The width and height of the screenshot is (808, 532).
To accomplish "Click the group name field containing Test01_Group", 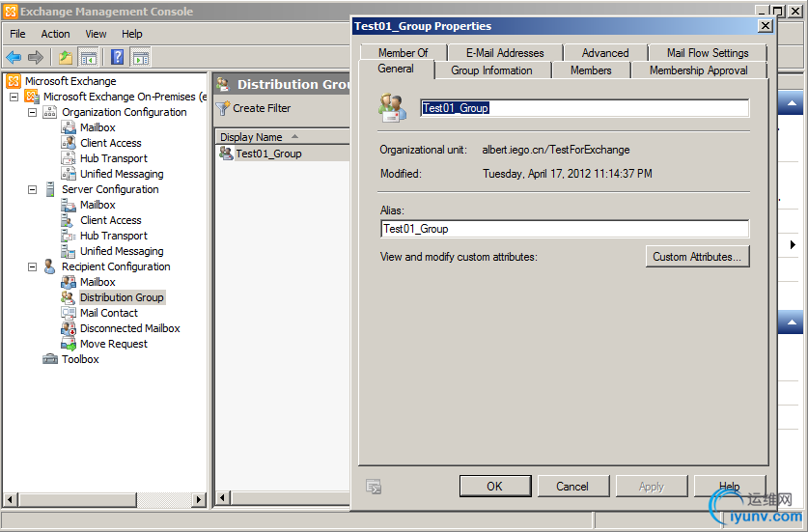I will point(584,108).
